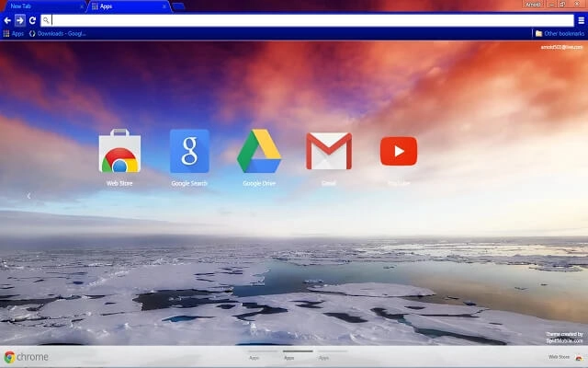Minimize the Chrome window
588x368 pixels.
tap(551, 4)
